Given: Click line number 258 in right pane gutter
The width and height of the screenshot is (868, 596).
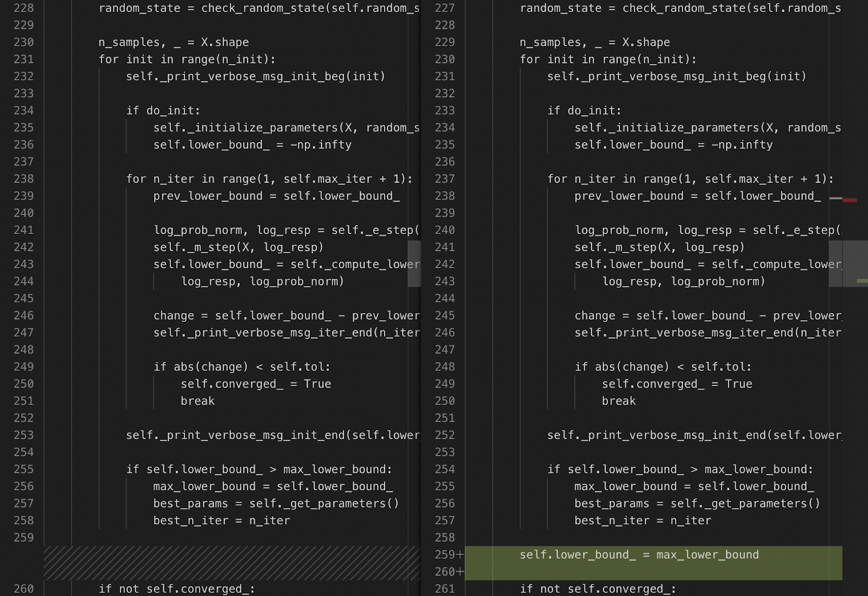Looking at the screenshot, I should pos(445,537).
